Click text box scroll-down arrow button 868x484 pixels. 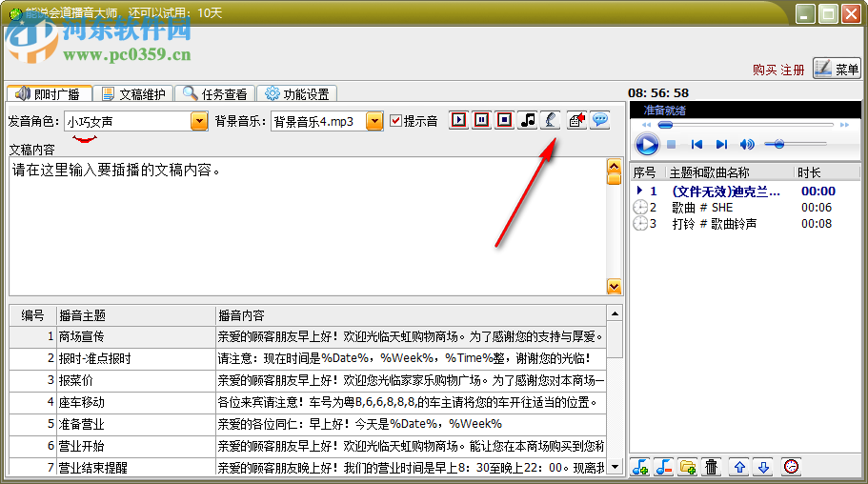614,286
